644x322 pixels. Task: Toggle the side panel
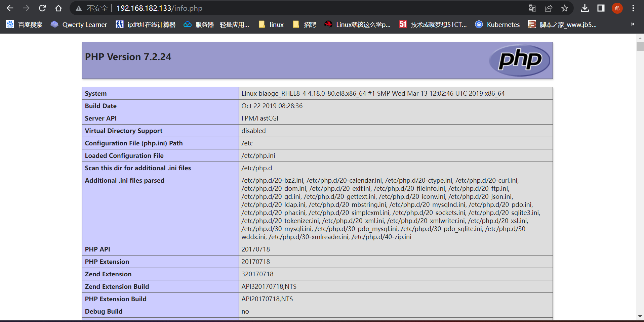pos(601,8)
